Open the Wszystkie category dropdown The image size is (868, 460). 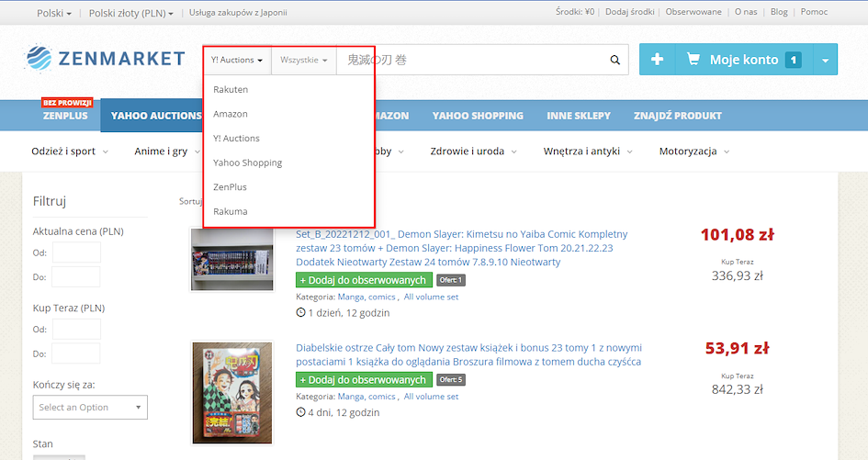tap(303, 60)
